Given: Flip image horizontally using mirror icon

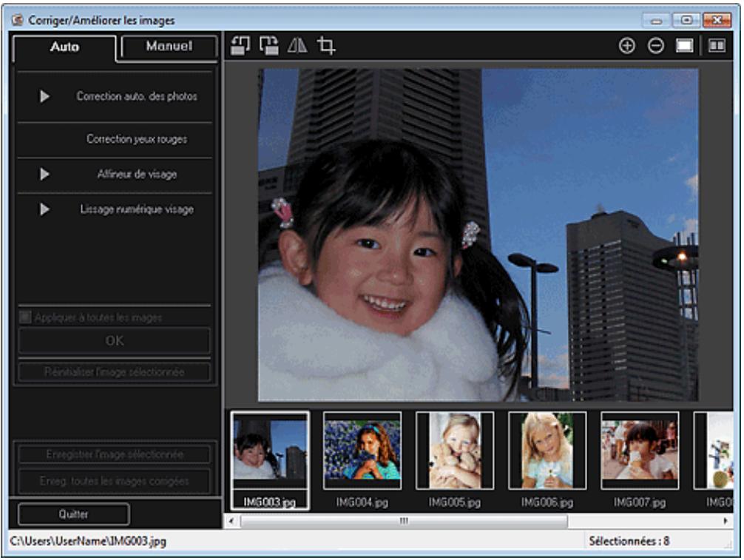Looking at the screenshot, I should click(297, 46).
